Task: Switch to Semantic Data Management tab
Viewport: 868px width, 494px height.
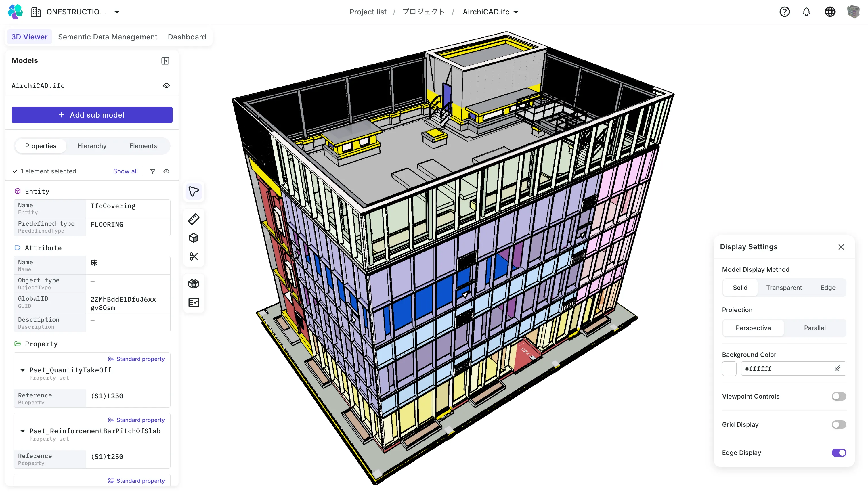Action: (x=108, y=37)
